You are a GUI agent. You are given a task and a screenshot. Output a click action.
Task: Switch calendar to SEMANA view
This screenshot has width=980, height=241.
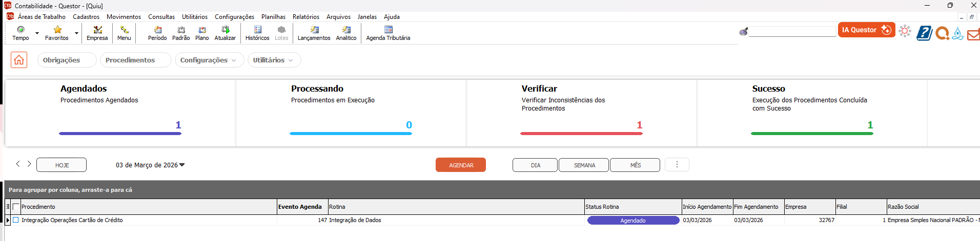[x=584, y=165]
